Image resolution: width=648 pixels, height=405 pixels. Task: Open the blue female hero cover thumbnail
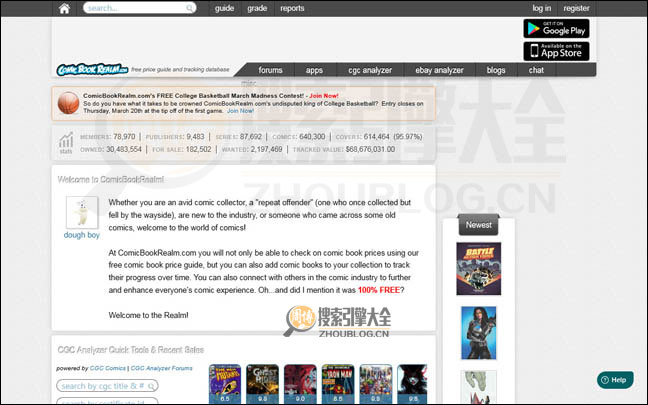(x=479, y=333)
